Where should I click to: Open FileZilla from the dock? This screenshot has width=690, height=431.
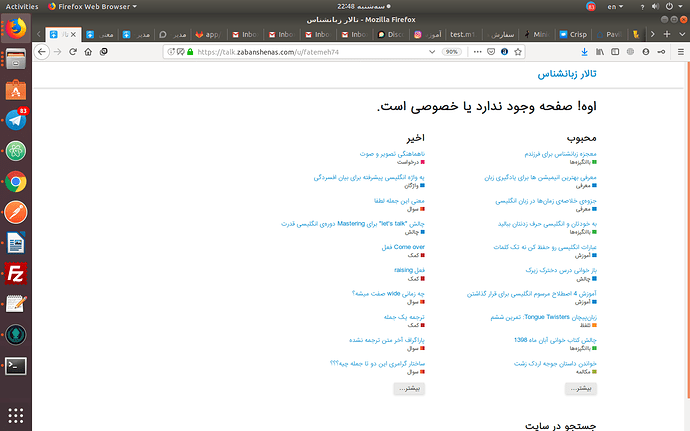16,273
